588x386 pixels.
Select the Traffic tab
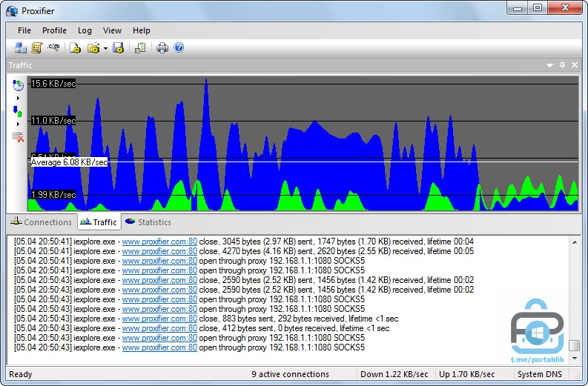coord(99,222)
